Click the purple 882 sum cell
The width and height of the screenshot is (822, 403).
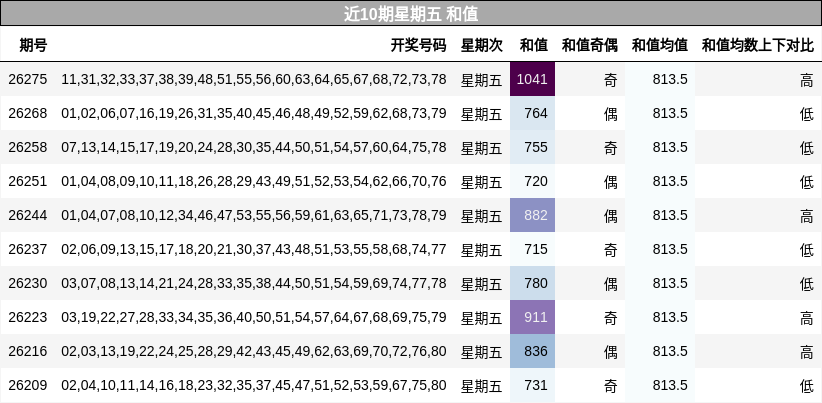pos(532,215)
